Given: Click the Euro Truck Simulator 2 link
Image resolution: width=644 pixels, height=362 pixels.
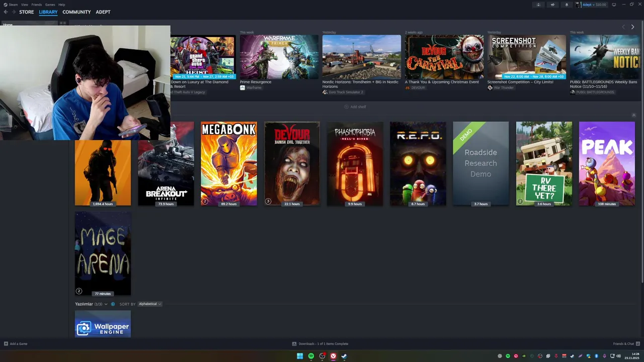Looking at the screenshot, I should pyautogui.click(x=343, y=92).
